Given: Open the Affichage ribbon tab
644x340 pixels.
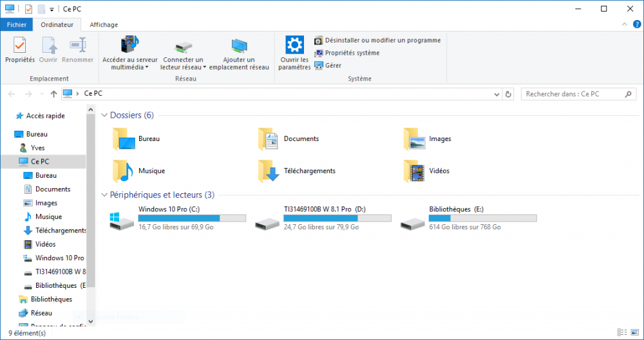Looking at the screenshot, I should [104, 24].
